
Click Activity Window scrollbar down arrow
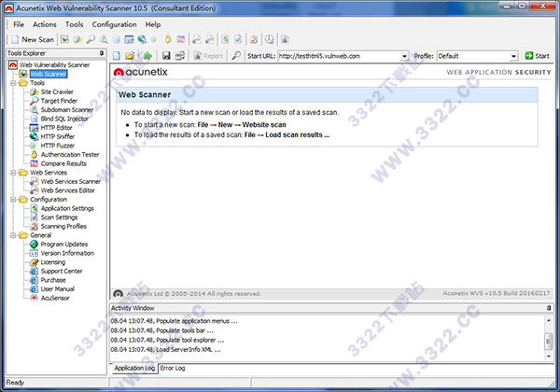(549, 357)
